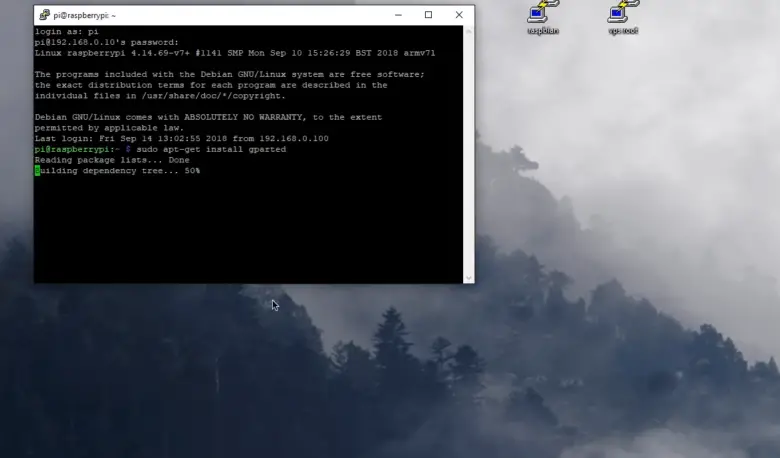780x458 pixels.
Task: Select the raspbian desktop shortcut icon
Action: (543, 12)
